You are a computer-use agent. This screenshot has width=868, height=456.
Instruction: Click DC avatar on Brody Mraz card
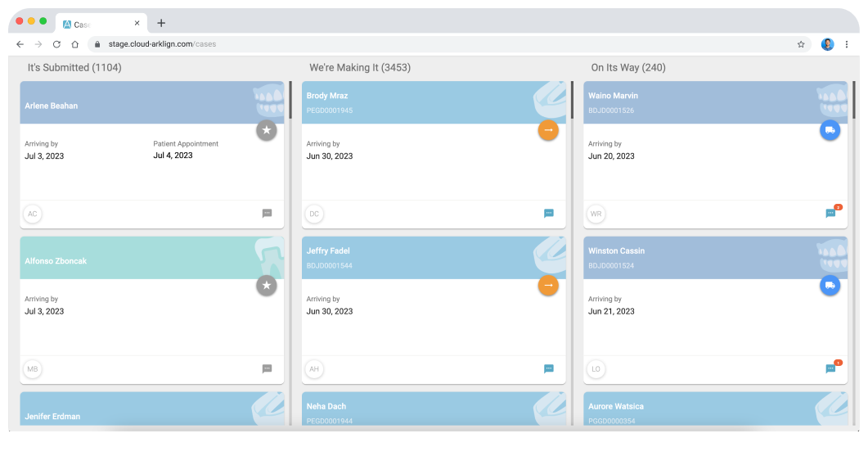click(x=314, y=214)
